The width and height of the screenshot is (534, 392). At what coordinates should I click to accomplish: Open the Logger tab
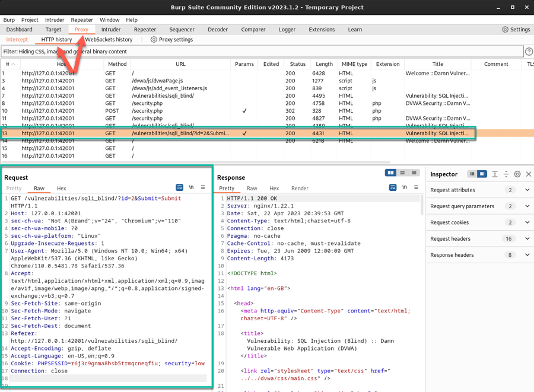[x=287, y=30]
